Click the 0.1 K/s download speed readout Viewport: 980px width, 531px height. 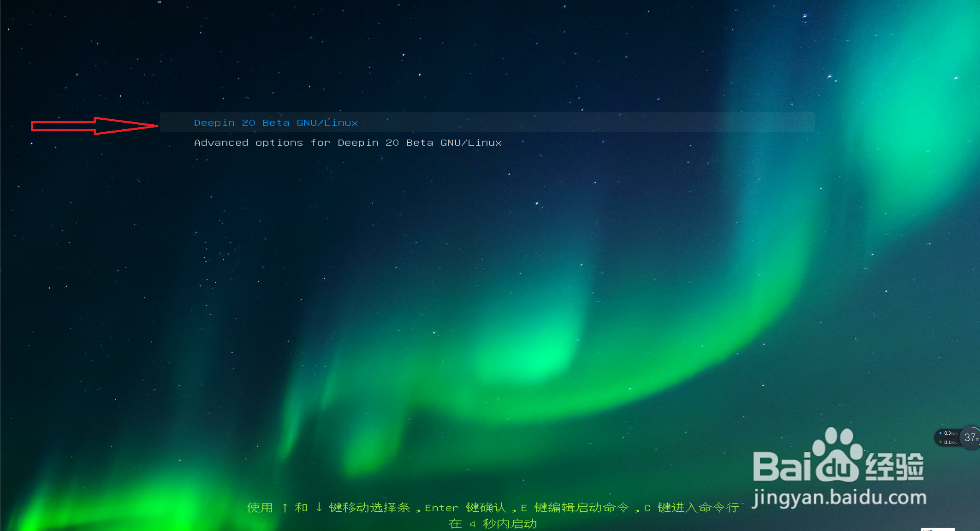(x=950, y=442)
